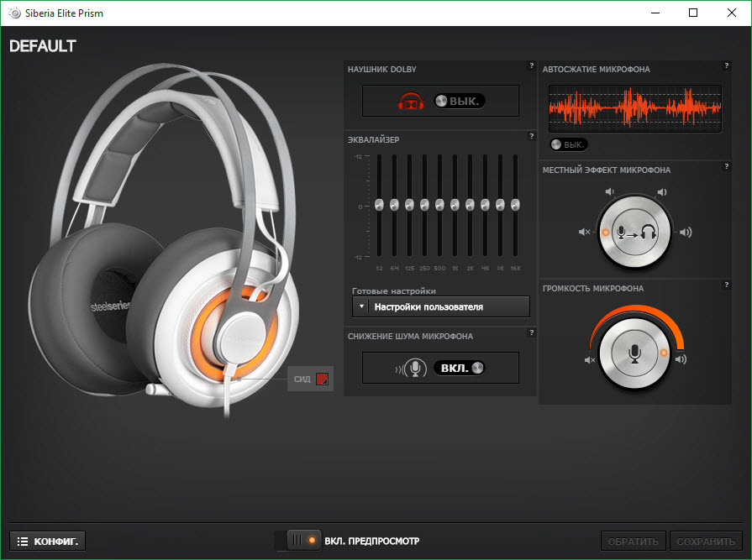
Task: Click the microphone auto-compression waveform display
Action: (x=635, y=108)
